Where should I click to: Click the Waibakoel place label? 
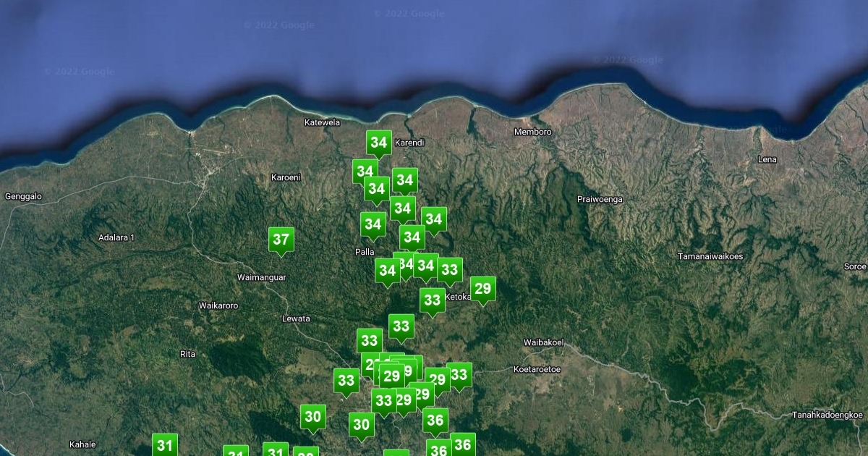pos(544,342)
